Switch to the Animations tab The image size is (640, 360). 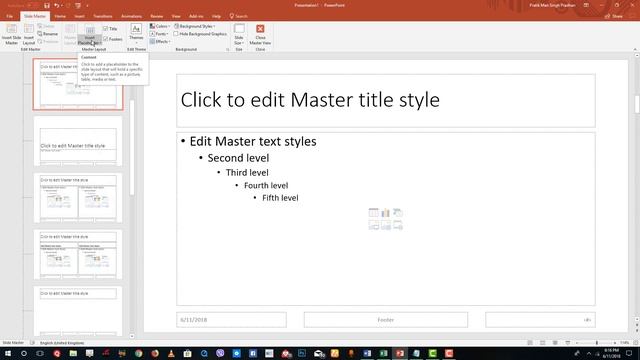131,16
